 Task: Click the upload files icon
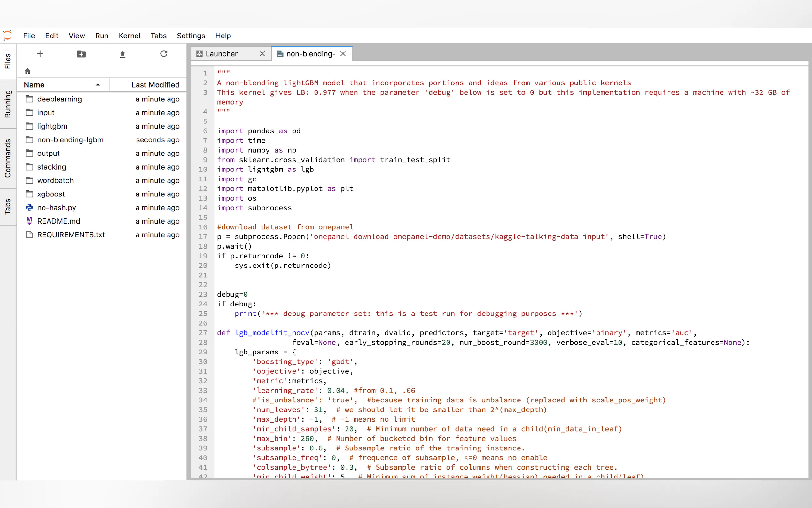122,54
